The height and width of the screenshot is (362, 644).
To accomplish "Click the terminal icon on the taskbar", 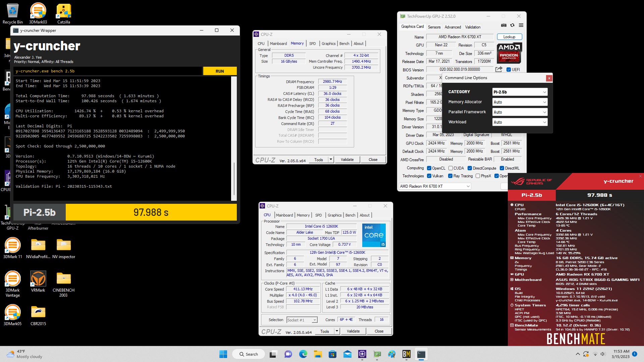I will [421, 354].
